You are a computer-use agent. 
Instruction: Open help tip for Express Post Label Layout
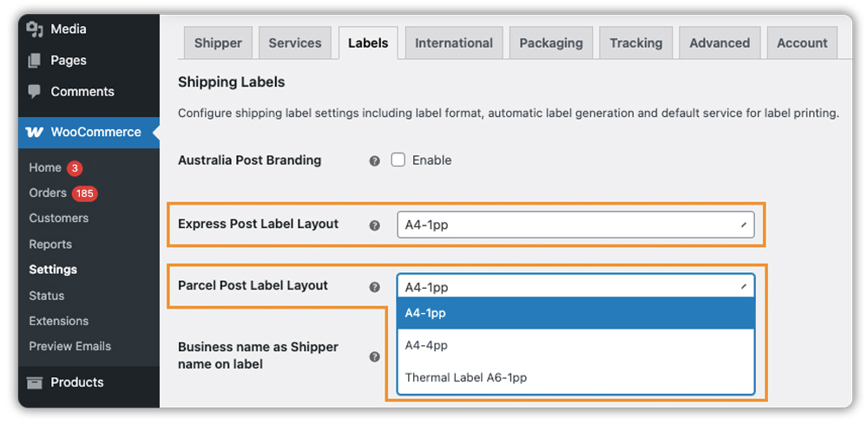coord(375,225)
